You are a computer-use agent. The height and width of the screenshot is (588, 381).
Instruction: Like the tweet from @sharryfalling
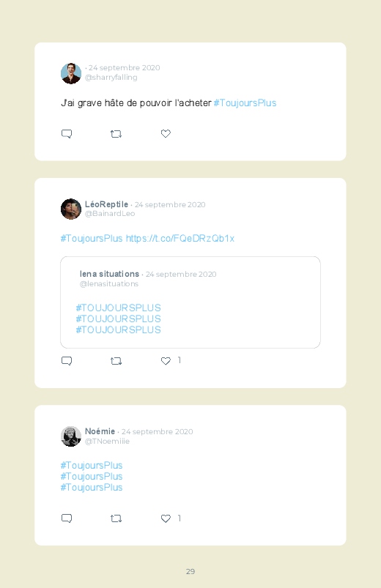[x=166, y=133]
